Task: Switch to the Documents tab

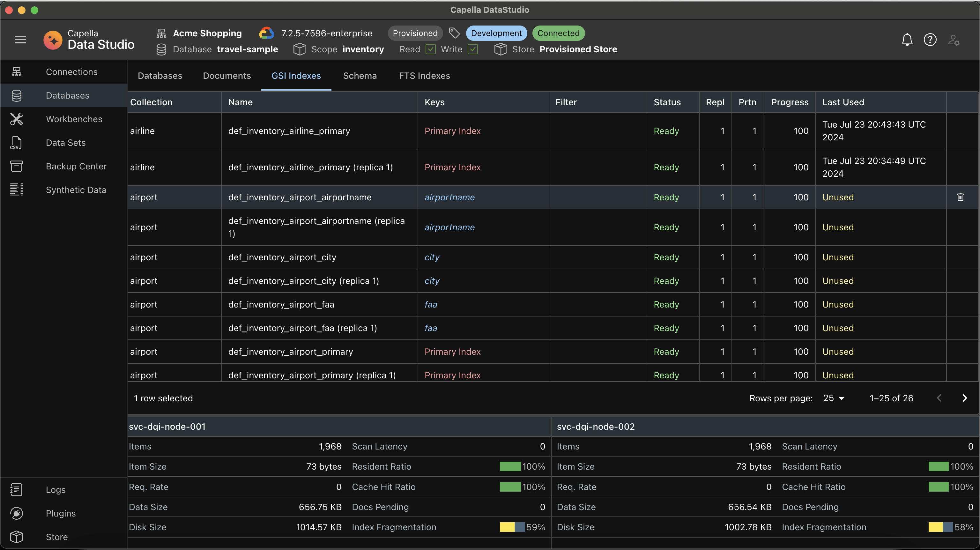Action: [x=227, y=76]
